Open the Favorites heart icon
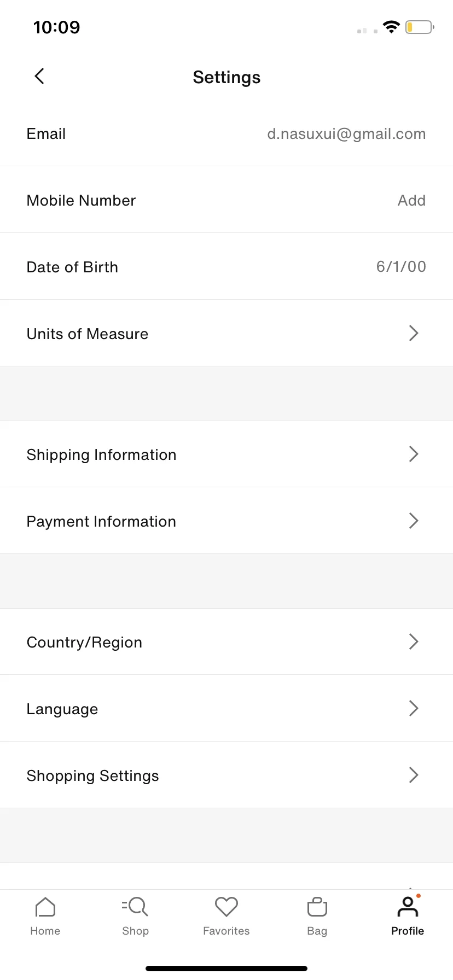453x980 pixels. 226,907
